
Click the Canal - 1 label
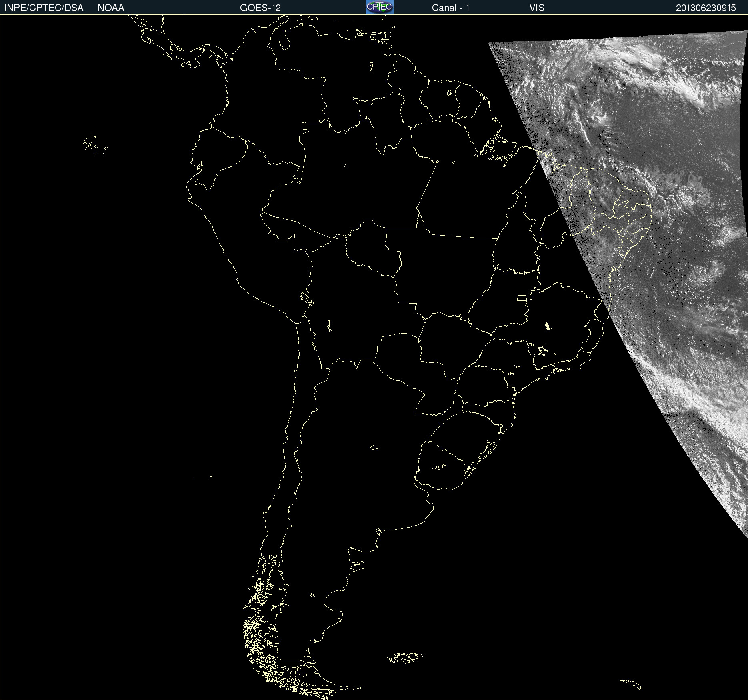tap(451, 8)
